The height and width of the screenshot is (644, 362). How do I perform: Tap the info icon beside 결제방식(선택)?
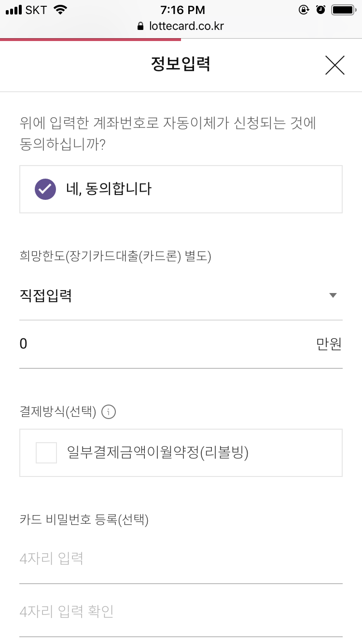[110, 412]
